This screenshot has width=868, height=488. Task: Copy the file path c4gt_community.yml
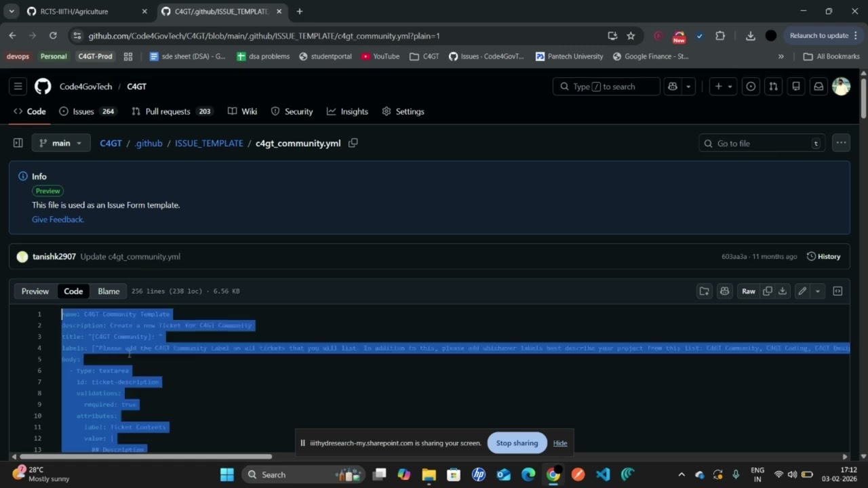click(353, 143)
